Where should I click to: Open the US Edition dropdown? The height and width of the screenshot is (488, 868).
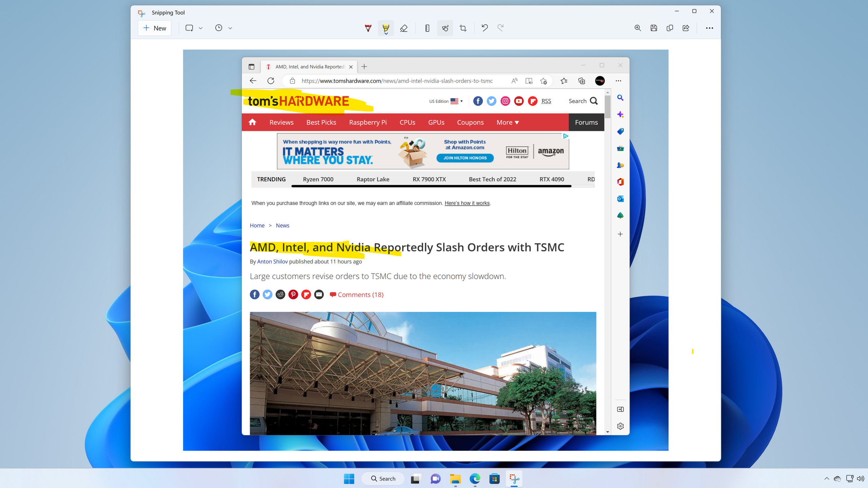(446, 101)
